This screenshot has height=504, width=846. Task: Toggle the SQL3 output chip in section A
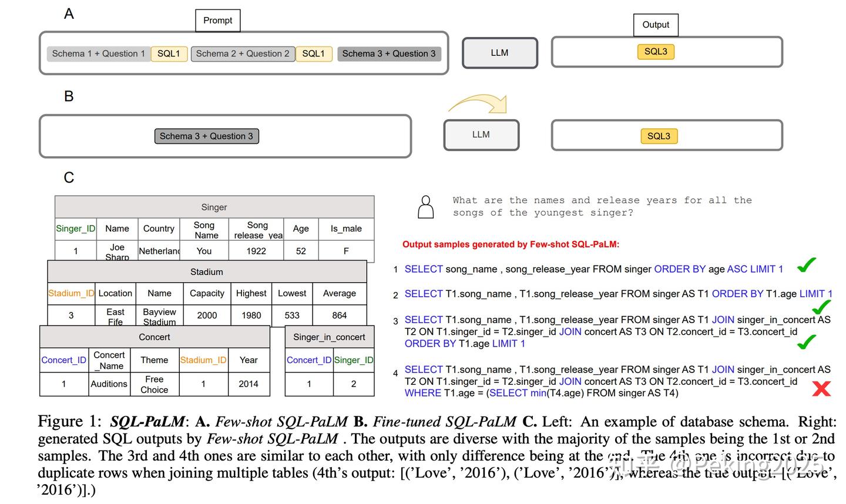point(656,51)
